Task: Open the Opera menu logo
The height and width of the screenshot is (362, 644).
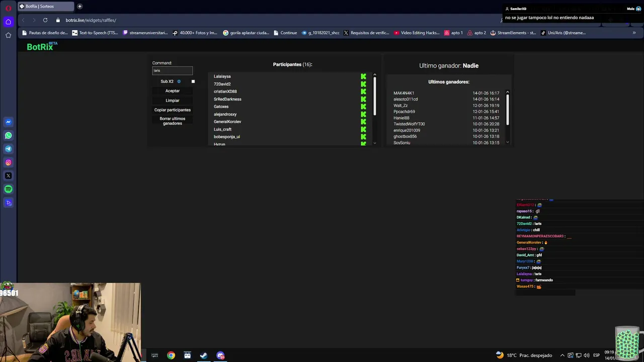Action: [8, 8]
